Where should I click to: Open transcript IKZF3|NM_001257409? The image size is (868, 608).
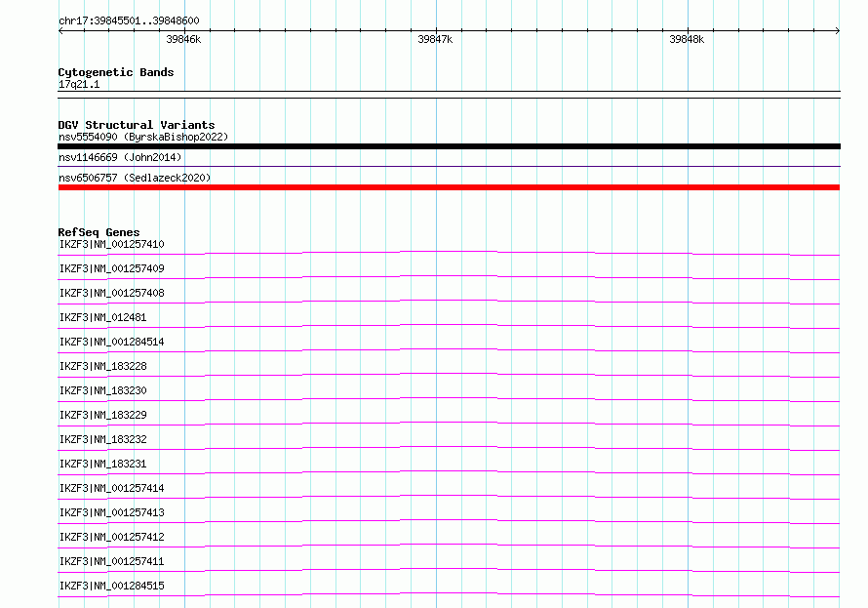pos(112,268)
